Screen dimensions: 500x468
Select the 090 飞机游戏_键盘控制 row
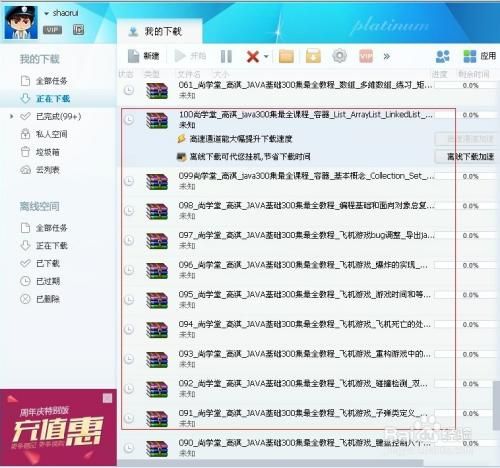point(308,448)
